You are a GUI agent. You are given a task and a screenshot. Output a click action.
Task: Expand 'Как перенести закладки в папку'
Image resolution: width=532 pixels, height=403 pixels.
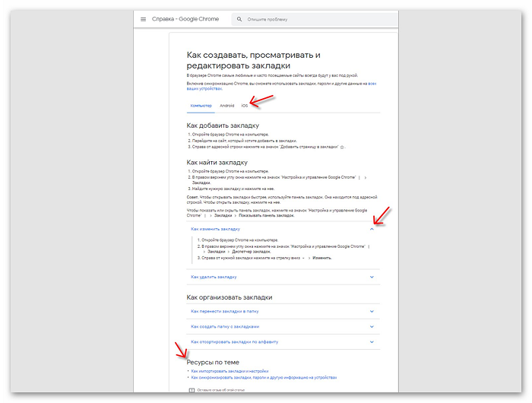coord(283,311)
